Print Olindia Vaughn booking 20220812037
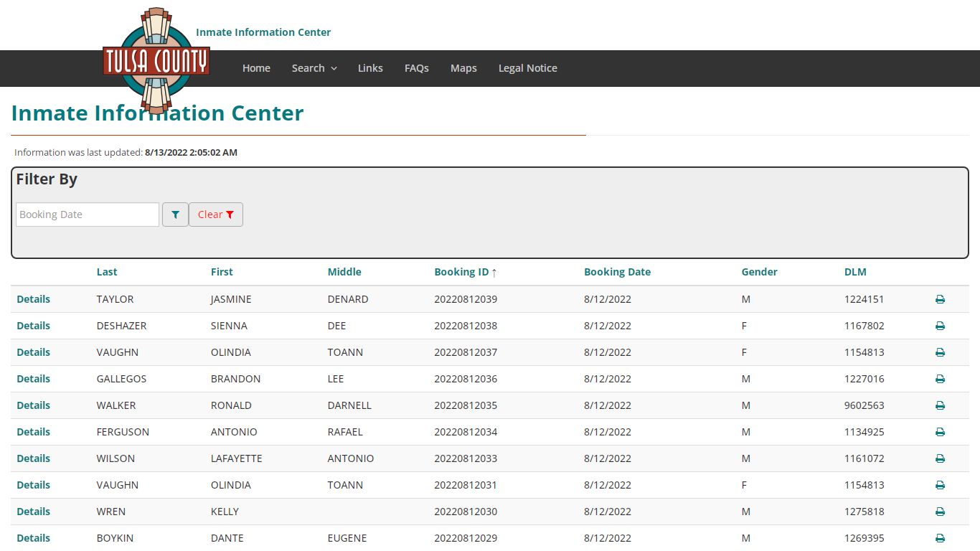 point(940,352)
